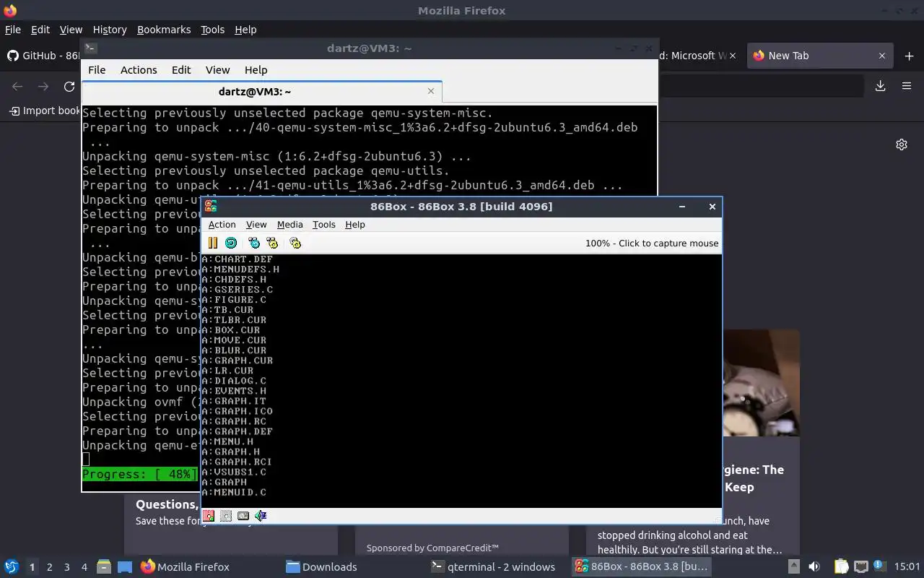This screenshot has width=924, height=578.
Task: Open the Media menu in 86Box
Action: click(289, 225)
